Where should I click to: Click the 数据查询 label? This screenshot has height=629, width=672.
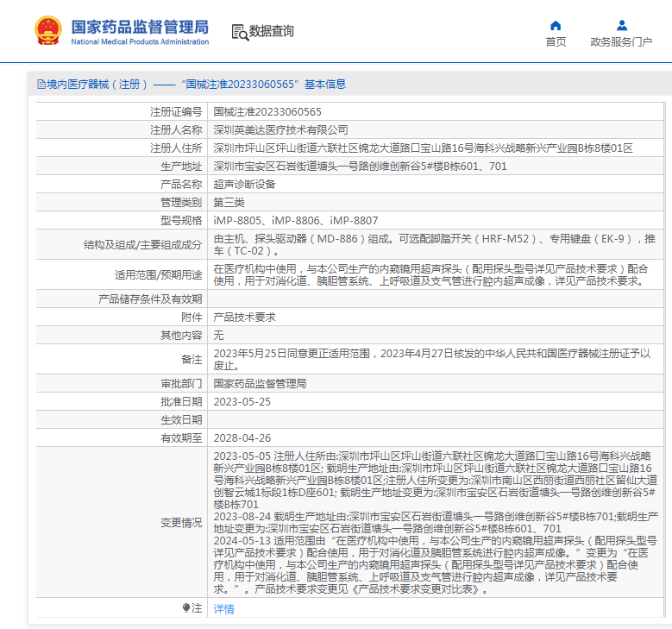pos(271,31)
